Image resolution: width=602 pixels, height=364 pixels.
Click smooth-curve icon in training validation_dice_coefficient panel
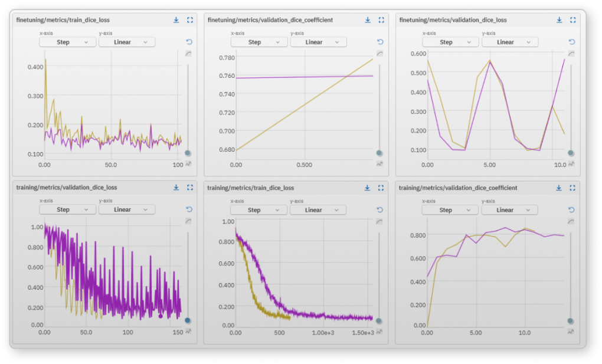(571, 222)
